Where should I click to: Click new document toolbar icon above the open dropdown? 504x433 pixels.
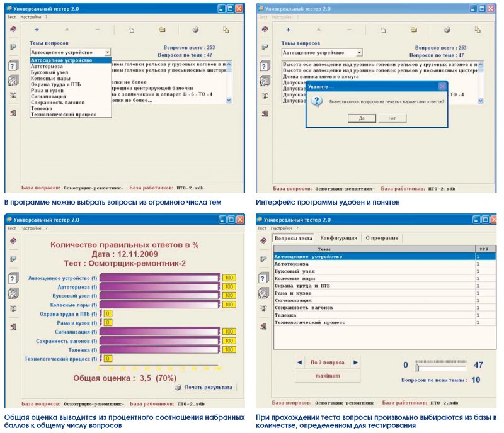pyautogui.click(x=132, y=30)
